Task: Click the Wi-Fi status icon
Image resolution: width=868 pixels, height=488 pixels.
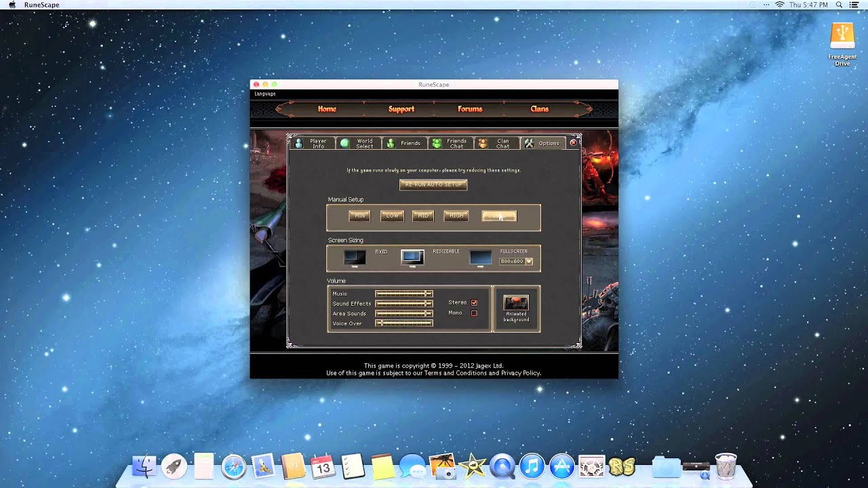Action: pyautogui.click(x=780, y=5)
